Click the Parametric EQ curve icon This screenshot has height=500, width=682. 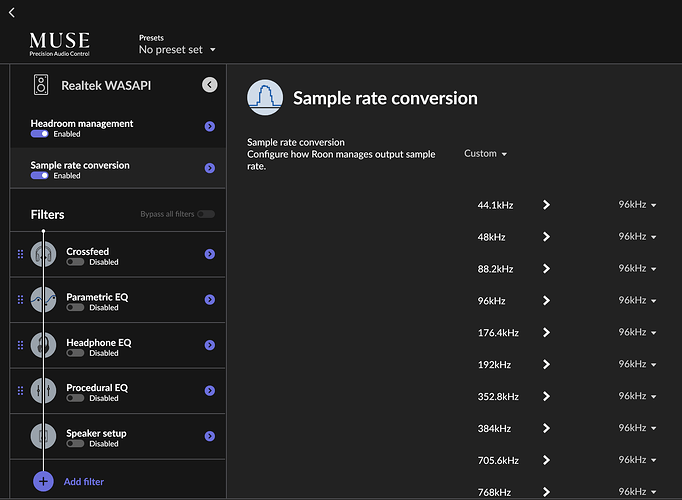coord(43,300)
